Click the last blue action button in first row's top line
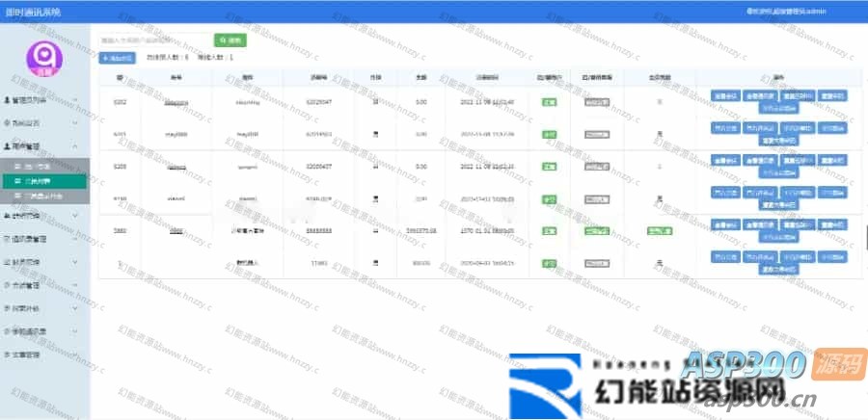The height and width of the screenshot is (420, 868). pyautogui.click(x=833, y=95)
